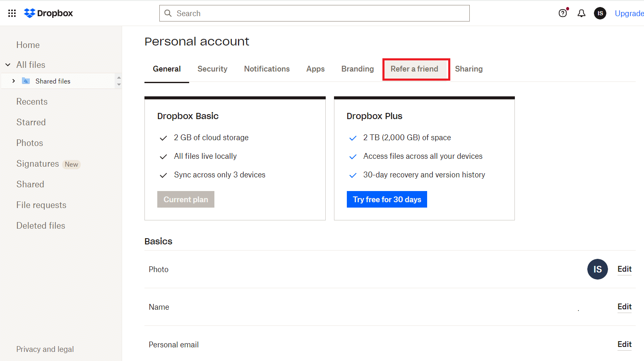Switch to the Security tab
The image size is (644, 361).
point(212,69)
